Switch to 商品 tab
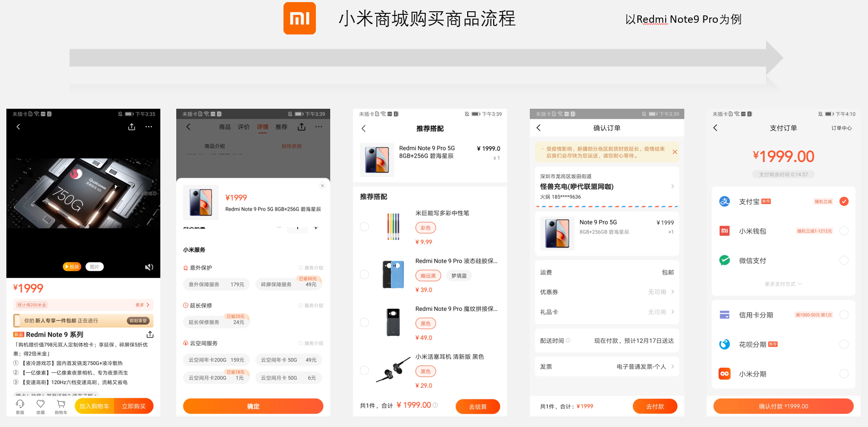Viewport: 868px width, 427px height. click(x=225, y=127)
